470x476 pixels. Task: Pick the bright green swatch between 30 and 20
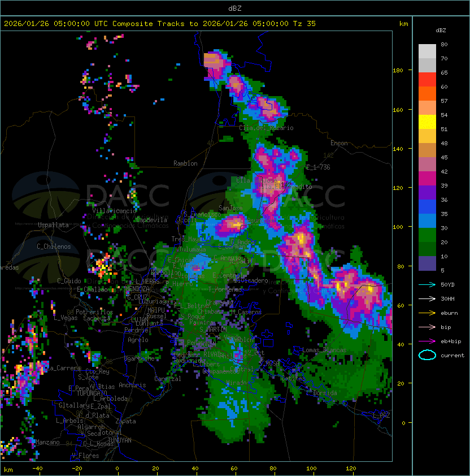coord(427,235)
